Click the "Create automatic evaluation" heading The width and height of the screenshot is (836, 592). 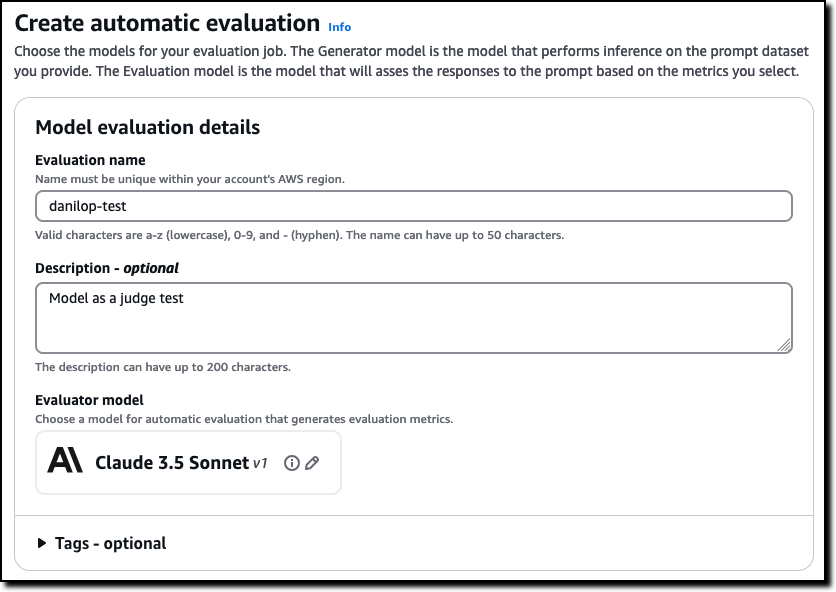167,23
